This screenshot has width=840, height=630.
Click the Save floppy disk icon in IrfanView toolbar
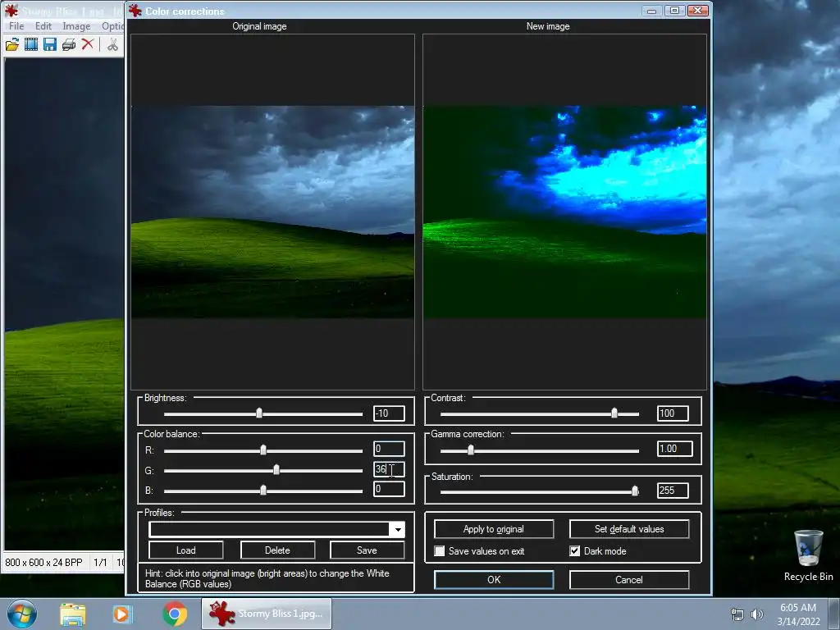50,44
